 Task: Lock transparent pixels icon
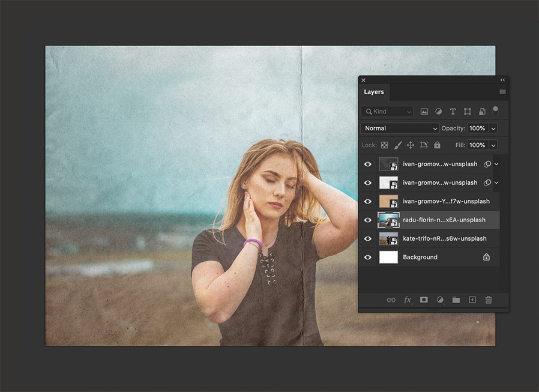pos(384,145)
